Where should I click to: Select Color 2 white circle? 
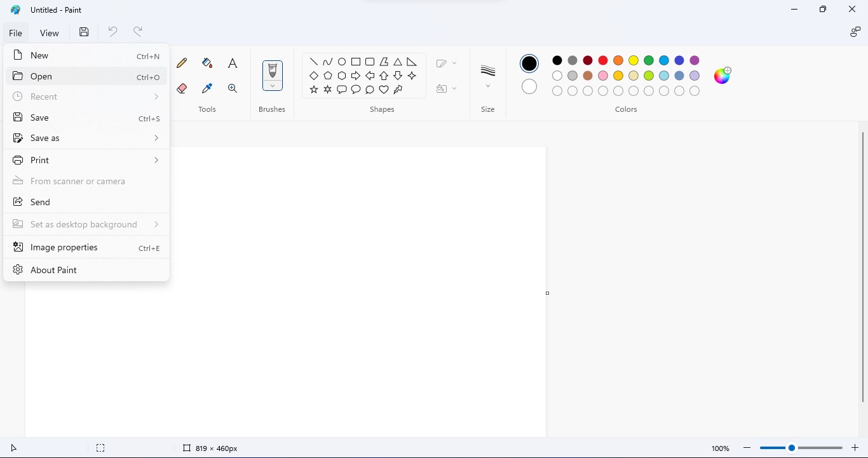pyautogui.click(x=529, y=86)
